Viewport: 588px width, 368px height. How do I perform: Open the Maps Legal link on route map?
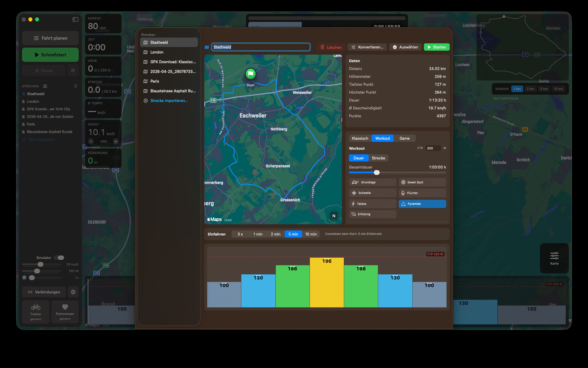[228, 220]
